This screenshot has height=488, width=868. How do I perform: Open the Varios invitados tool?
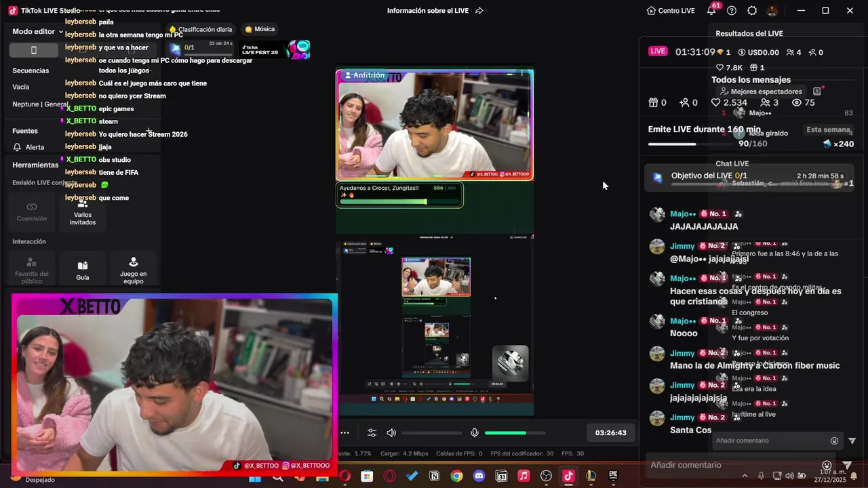[83, 211]
